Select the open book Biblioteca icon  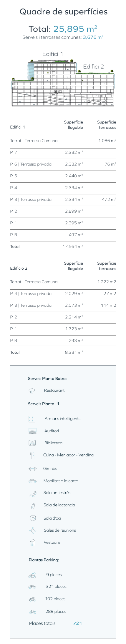(x=32, y=443)
